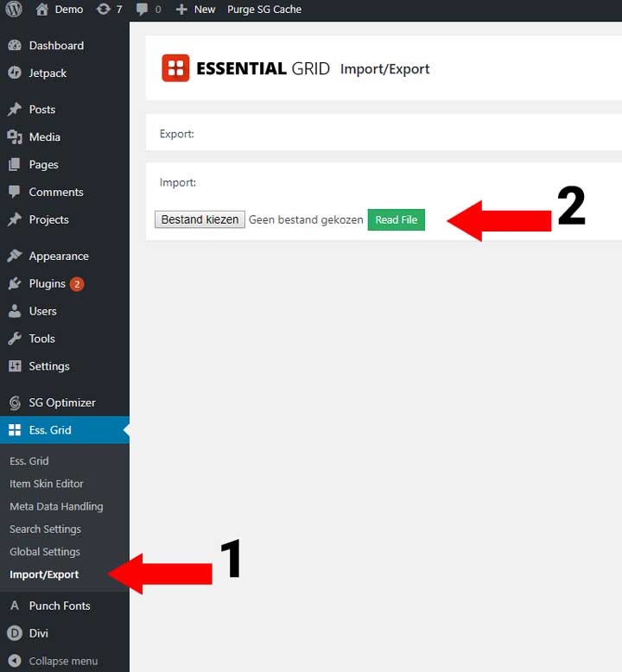Screen dimensions: 622x672
Task: Click the SG Optimizer swirl icon
Action: (x=15, y=403)
